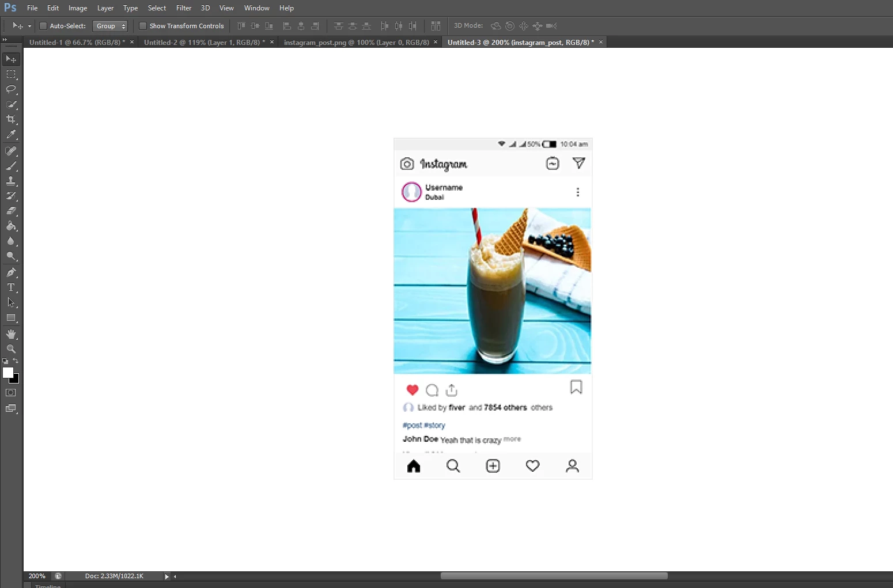Select the Rectangle shape tool

(x=11, y=317)
